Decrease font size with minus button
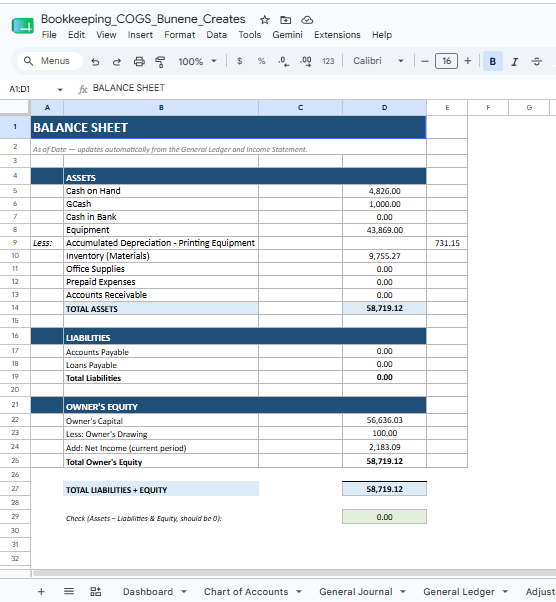This screenshot has height=602, width=556. [425, 61]
